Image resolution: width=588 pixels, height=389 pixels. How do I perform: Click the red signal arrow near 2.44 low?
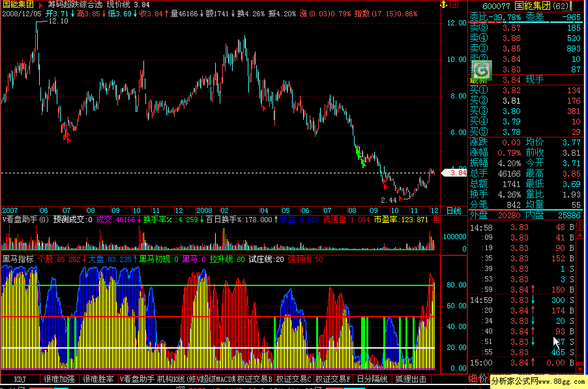tap(400, 198)
